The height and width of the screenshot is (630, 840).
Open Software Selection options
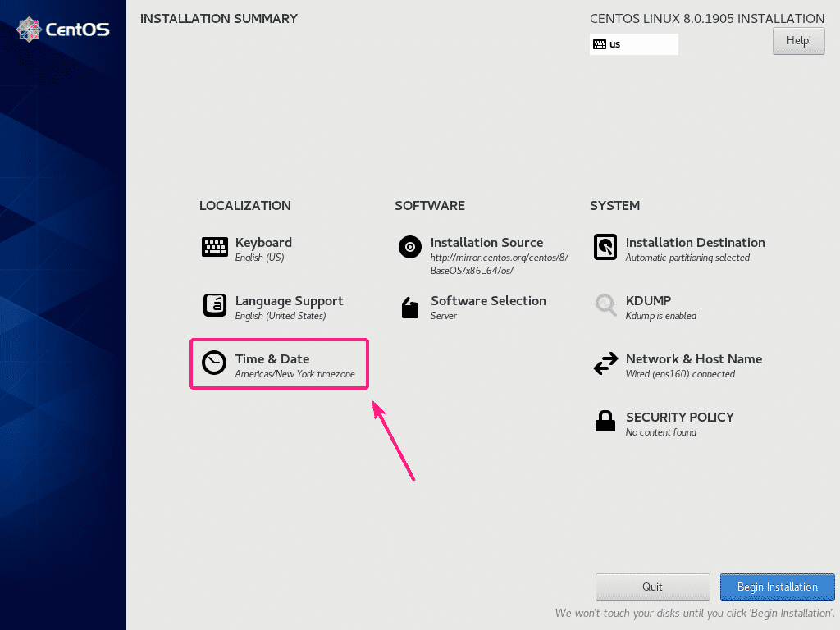tap(473, 308)
